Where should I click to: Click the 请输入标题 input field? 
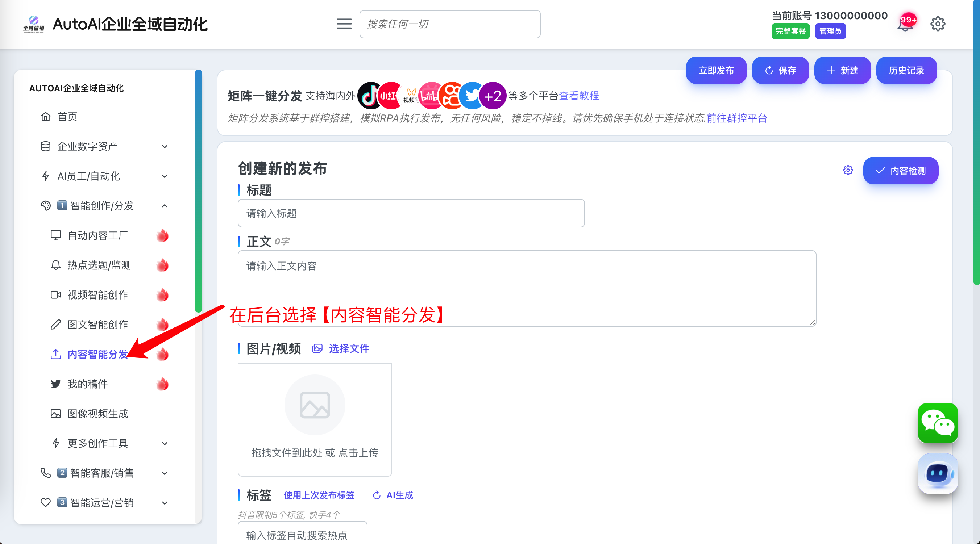tap(411, 213)
